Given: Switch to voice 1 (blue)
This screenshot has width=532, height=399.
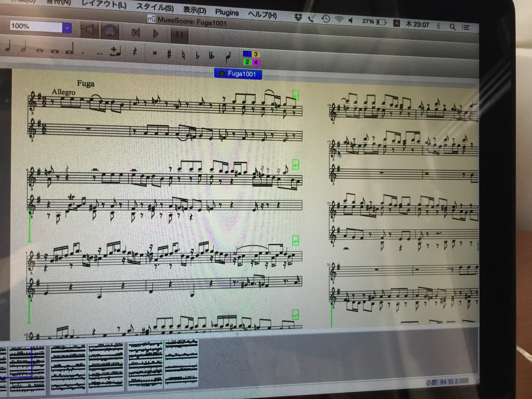Looking at the screenshot, I should [248, 54].
